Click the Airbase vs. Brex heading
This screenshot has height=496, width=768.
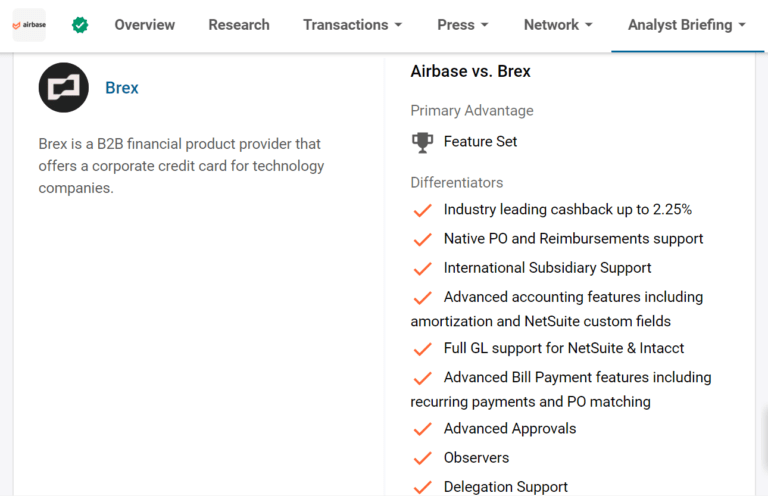(470, 71)
